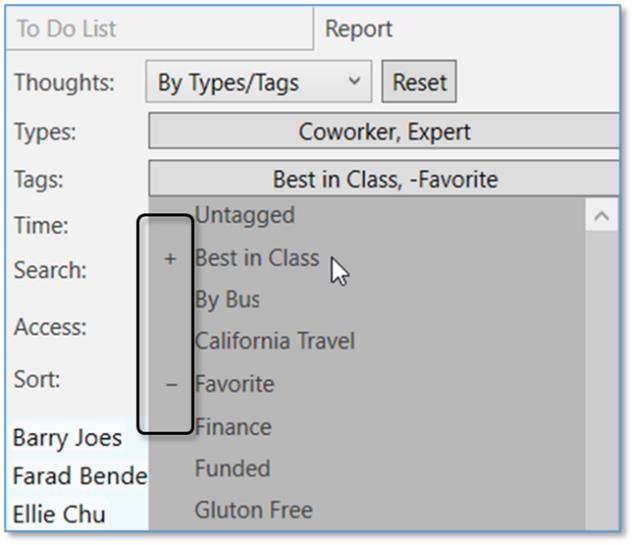Open the Ellie Chu thought
The image size is (634, 545).
(61, 515)
